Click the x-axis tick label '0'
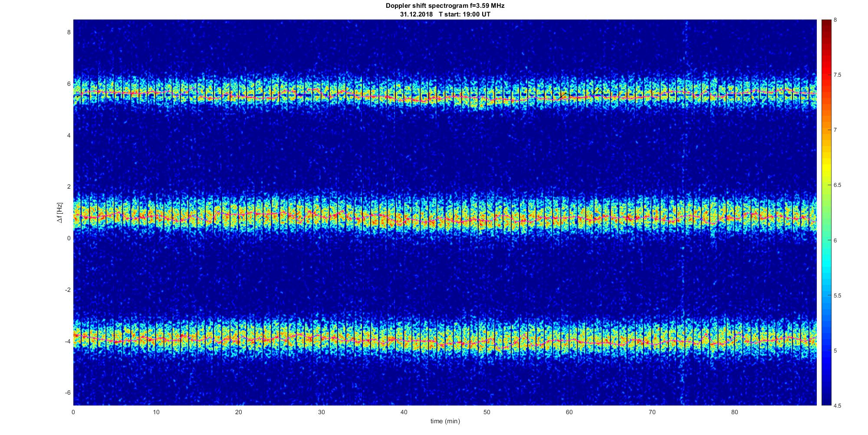Screen dimensions: 868x435 pos(73,412)
